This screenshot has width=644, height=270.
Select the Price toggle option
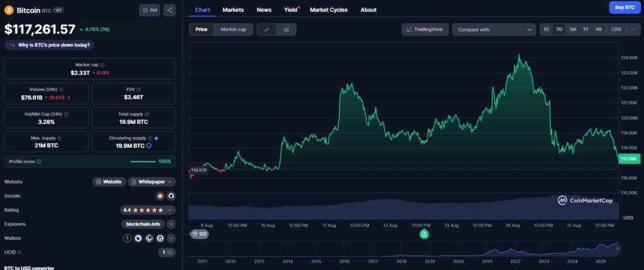tap(201, 29)
